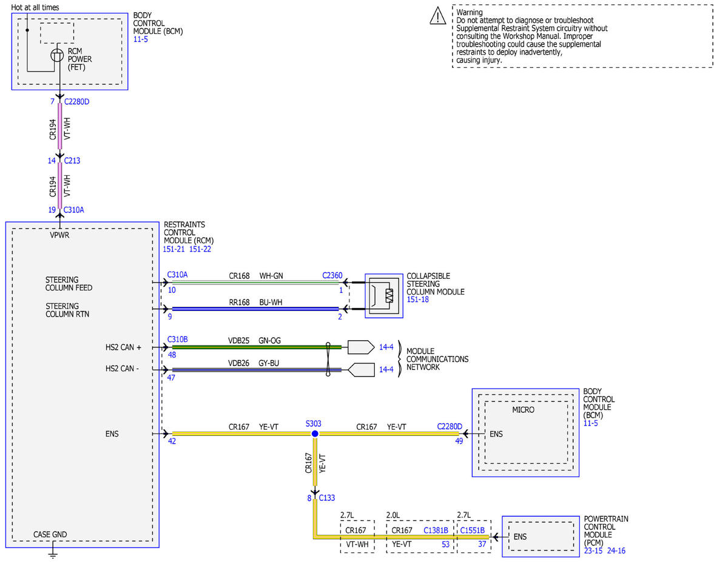Click the "CASE GND" label
Image resolution: width=728 pixels, height=562 pixels.
point(50,535)
